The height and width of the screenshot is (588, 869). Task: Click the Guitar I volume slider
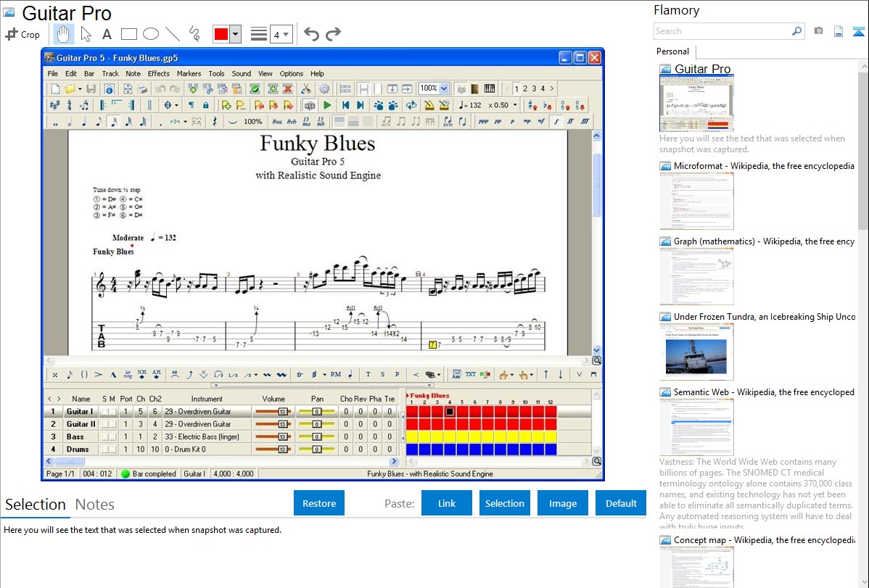pyautogui.click(x=273, y=412)
